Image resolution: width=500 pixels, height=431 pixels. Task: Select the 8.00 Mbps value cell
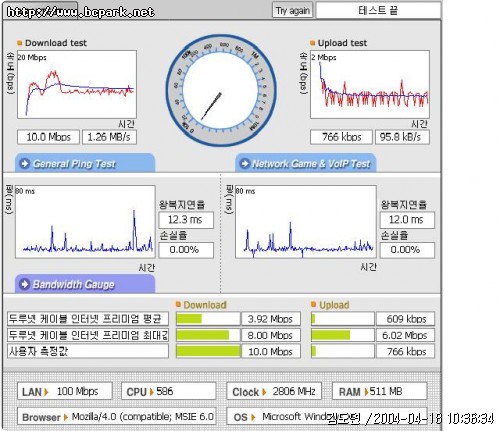point(271,335)
